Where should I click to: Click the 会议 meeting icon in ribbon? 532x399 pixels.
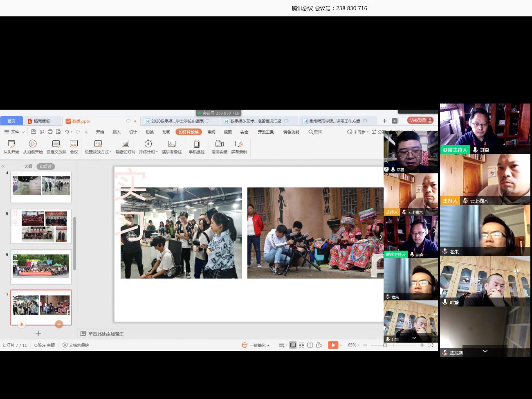[74, 147]
